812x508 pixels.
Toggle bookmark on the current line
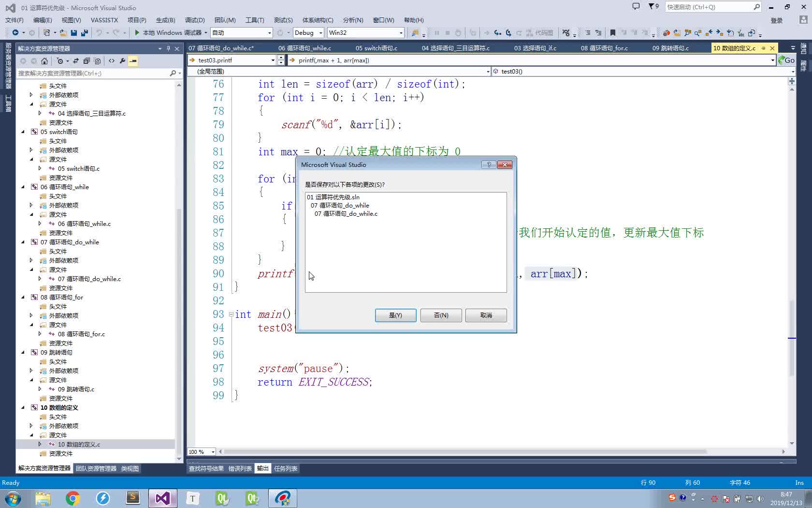[612, 32]
